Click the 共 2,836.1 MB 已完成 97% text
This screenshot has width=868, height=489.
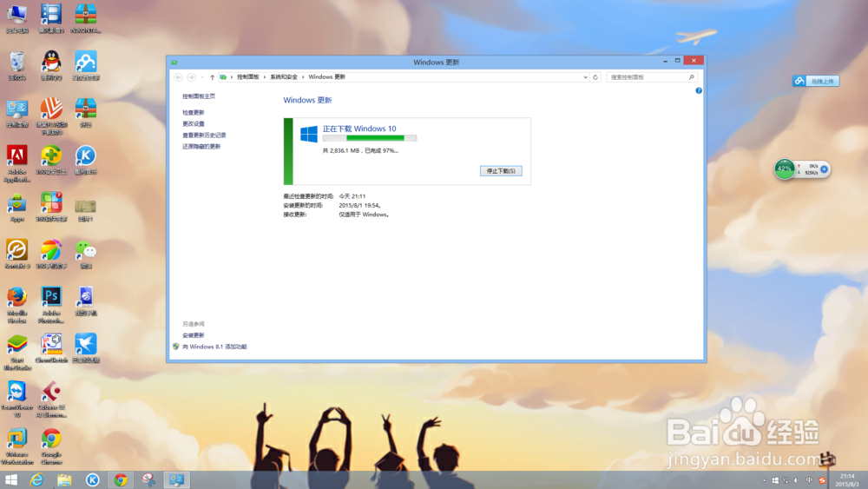pyautogui.click(x=360, y=150)
